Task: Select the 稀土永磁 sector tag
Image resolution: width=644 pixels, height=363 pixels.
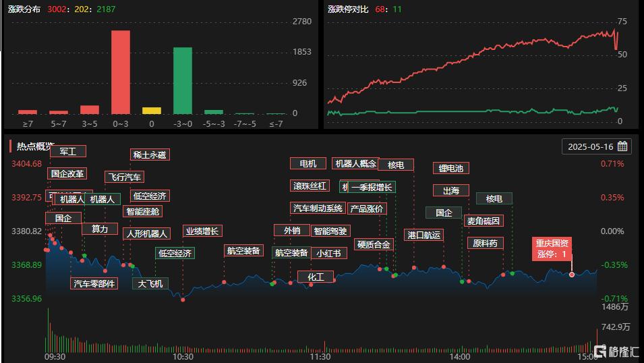Action: pyautogui.click(x=150, y=155)
